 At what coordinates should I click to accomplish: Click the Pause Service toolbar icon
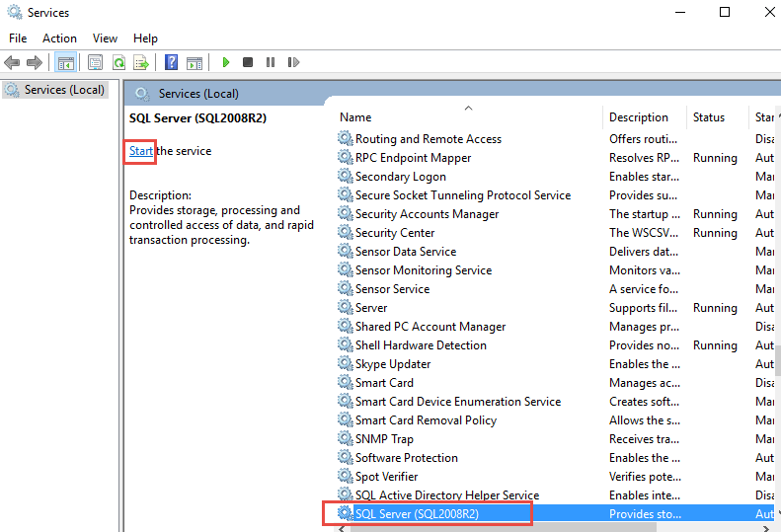(271, 62)
